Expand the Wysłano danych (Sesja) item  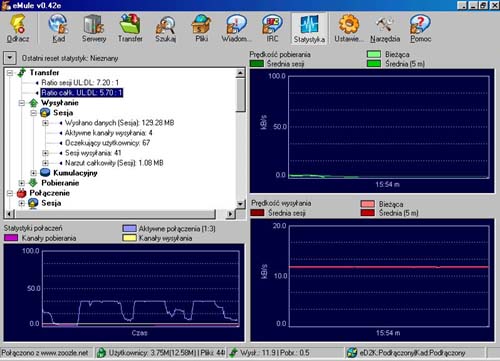[x=45, y=123]
